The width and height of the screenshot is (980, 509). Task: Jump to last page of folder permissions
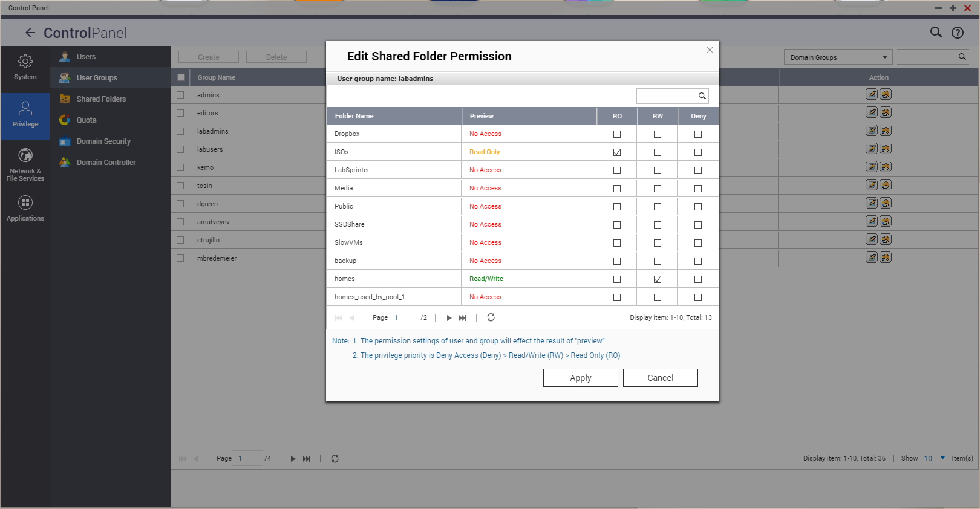point(463,318)
